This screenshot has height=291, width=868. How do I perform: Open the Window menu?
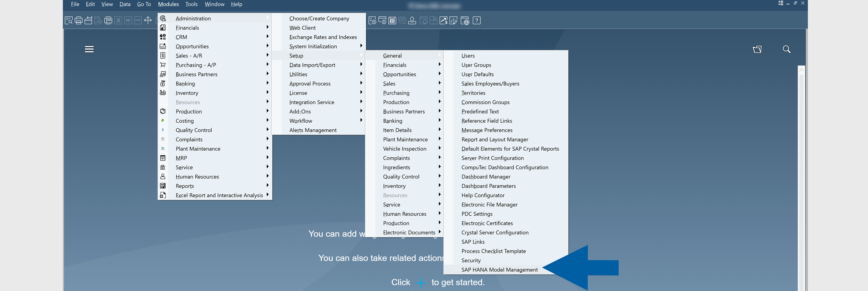click(x=215, y=4)
